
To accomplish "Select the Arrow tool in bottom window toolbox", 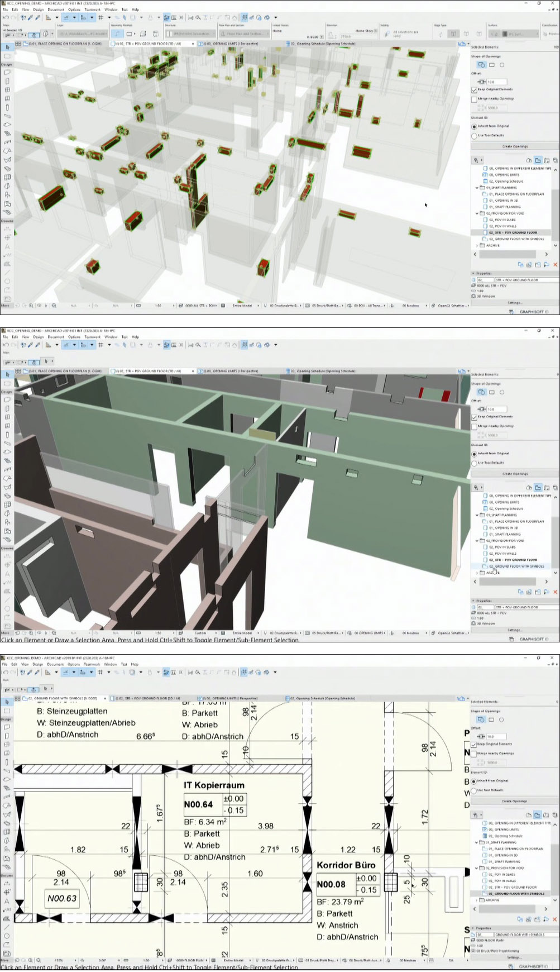I will pos(7,702).
